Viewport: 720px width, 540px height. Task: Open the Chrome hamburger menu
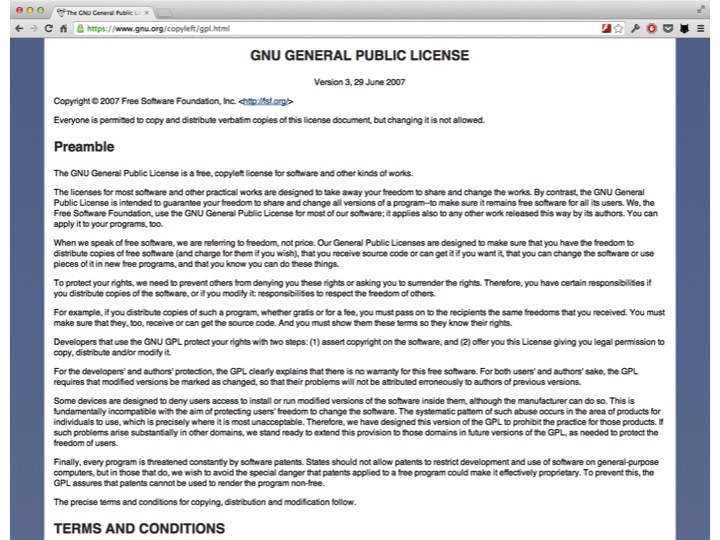pyautogui.click(x=701, y=28)
